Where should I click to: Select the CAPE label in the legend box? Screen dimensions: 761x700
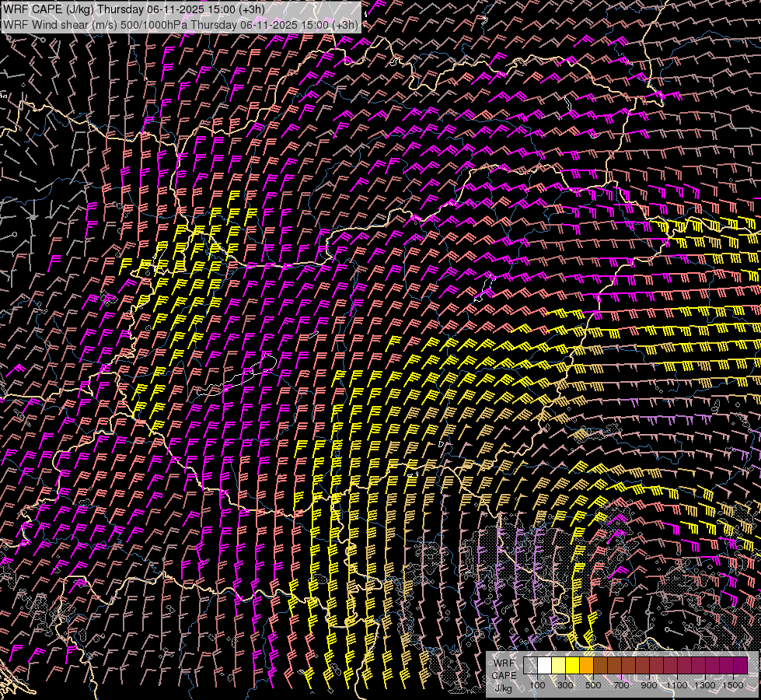(504, 675)
